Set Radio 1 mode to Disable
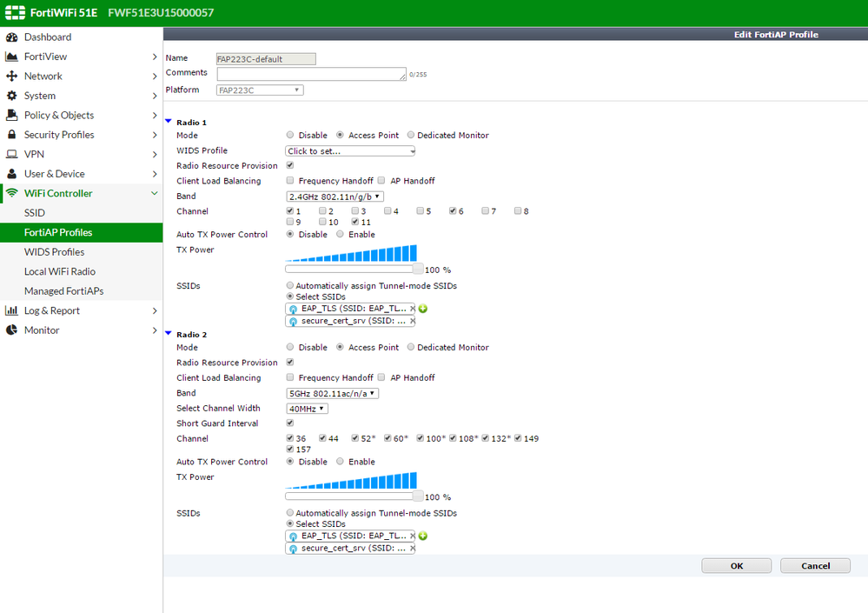The image size is (868, 613). (x=290, y=135)
